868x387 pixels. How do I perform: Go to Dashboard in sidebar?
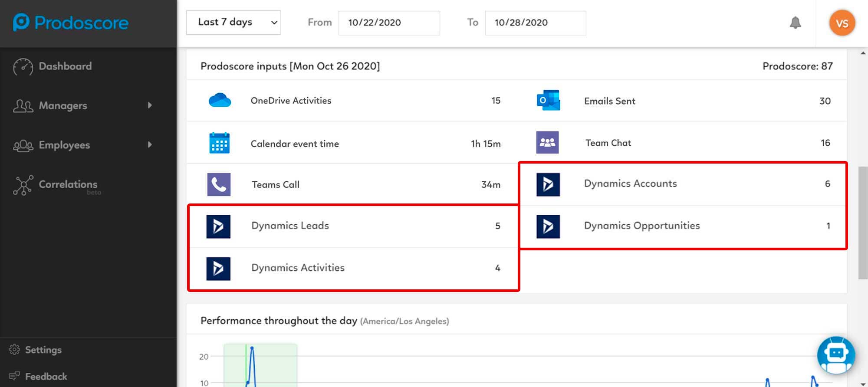(65, 66)
